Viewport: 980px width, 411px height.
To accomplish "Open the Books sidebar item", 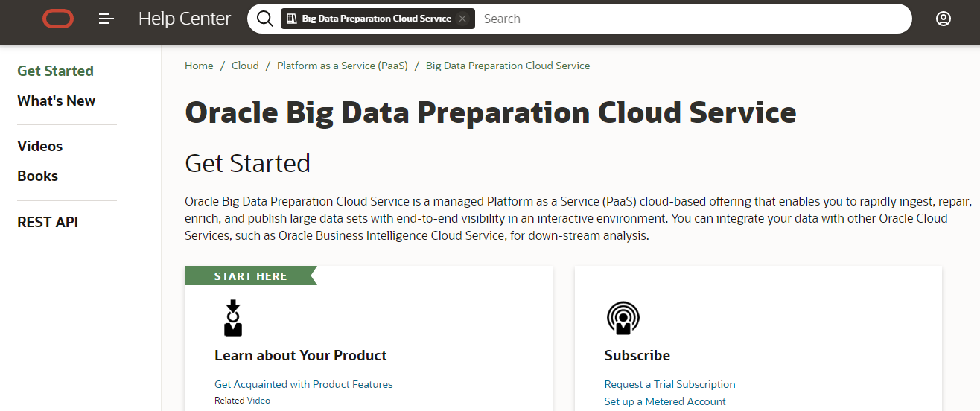I will 38,176.
